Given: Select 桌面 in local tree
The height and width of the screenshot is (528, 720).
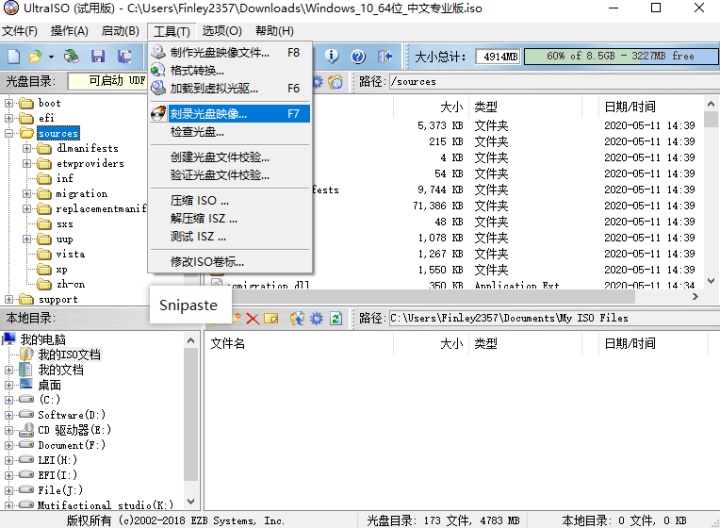Looking at the screenshot, I should 50,385.
